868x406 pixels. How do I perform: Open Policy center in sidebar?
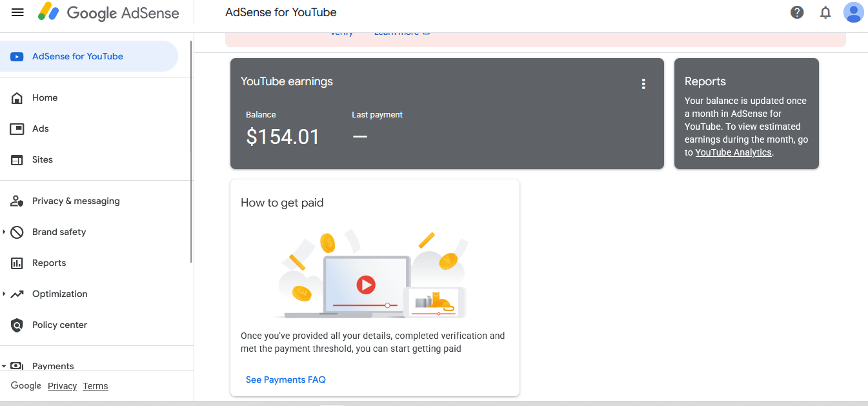[x=59, y=325]
